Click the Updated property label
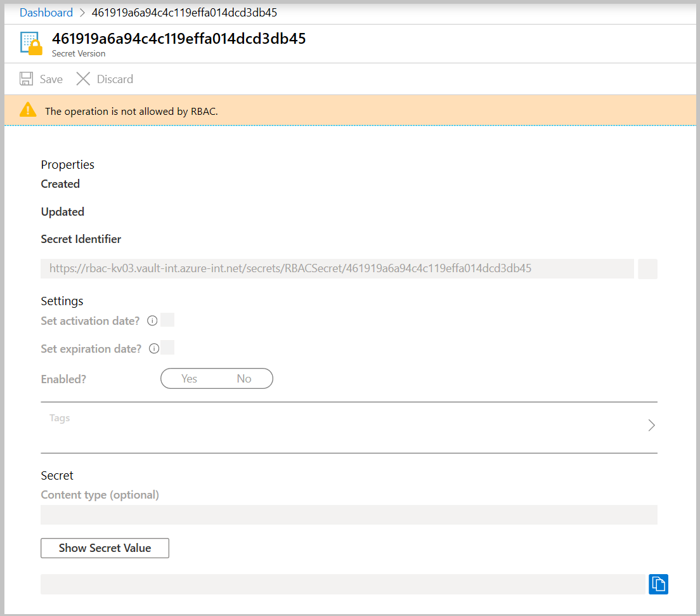Viewport: 700px width, 616px height. (x=63, y=212)
